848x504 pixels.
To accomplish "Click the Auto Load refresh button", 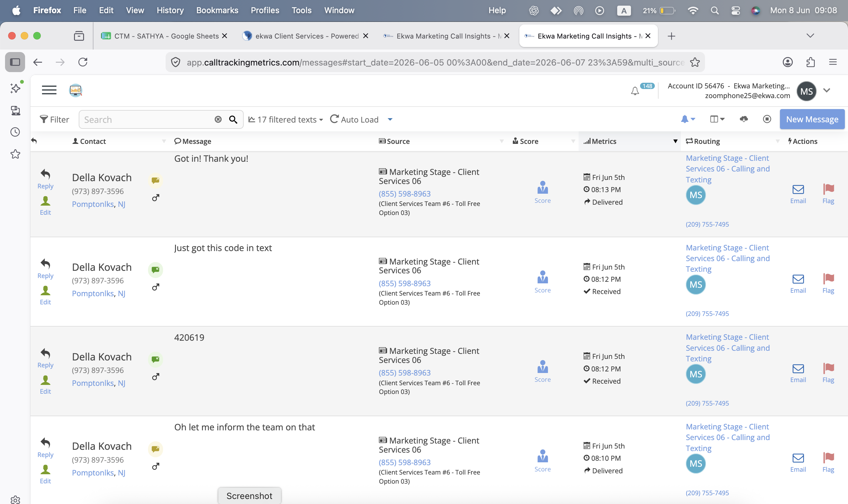I will point(354,119).
